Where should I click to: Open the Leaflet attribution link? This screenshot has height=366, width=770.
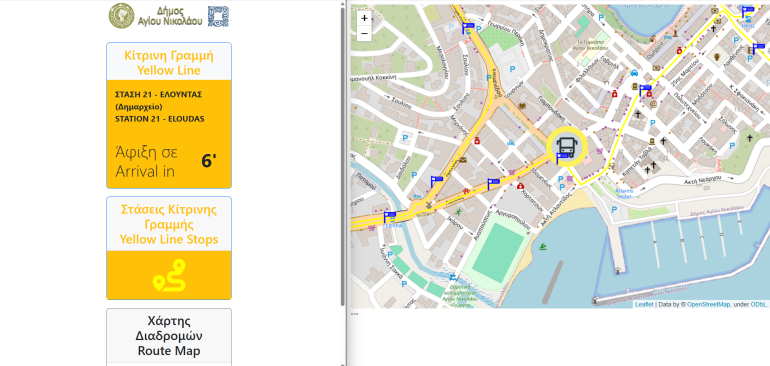pyautogui.click(x=644, y=305)
